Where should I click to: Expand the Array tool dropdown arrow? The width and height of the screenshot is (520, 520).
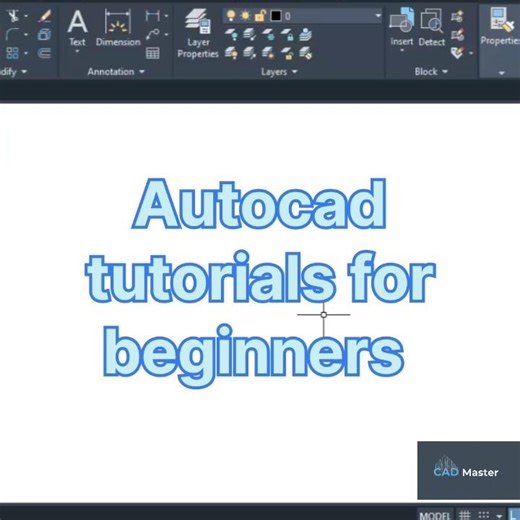pyautogui.click(x=26, y=53)
